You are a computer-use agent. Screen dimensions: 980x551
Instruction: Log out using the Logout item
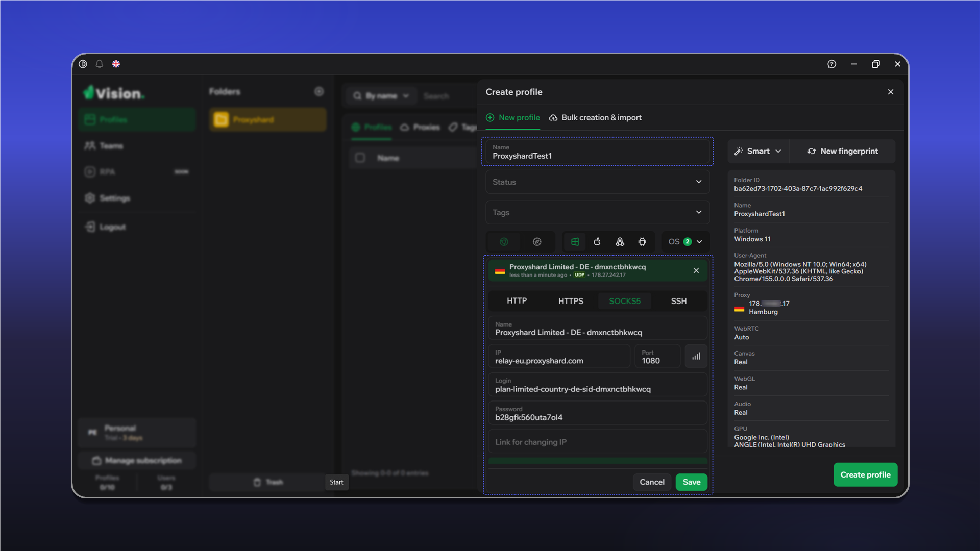tap(137, 227)
